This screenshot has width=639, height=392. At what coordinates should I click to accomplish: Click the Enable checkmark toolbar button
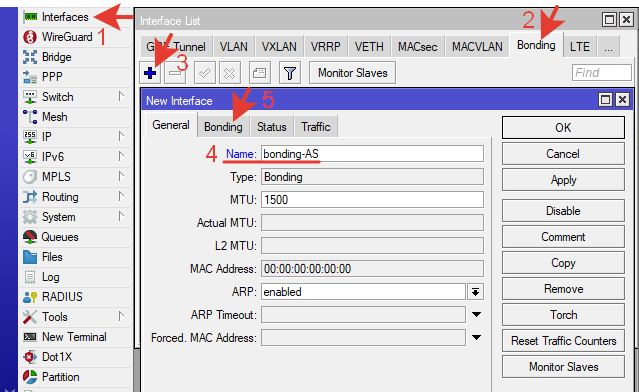point(205,73)
